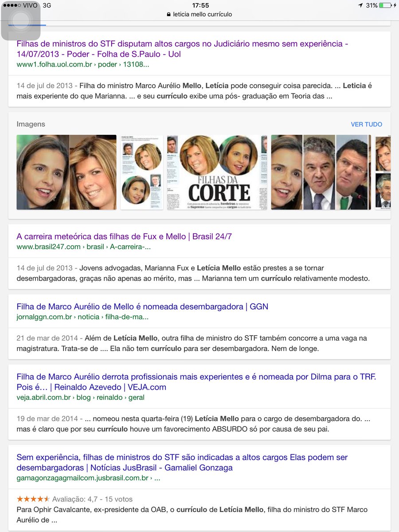The height and width of the screenshot is (532, 399).
Task: Tap the battery icon in status bar
Action: (385, 5)
